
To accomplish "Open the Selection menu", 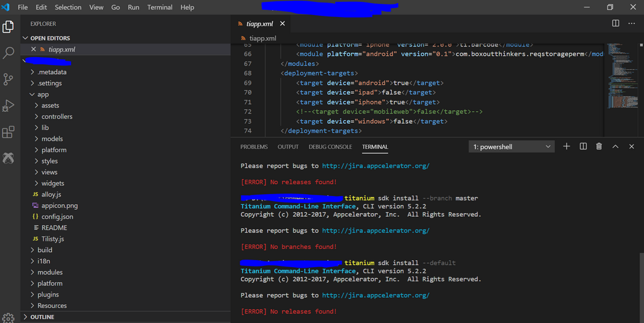I will point(68,7).
